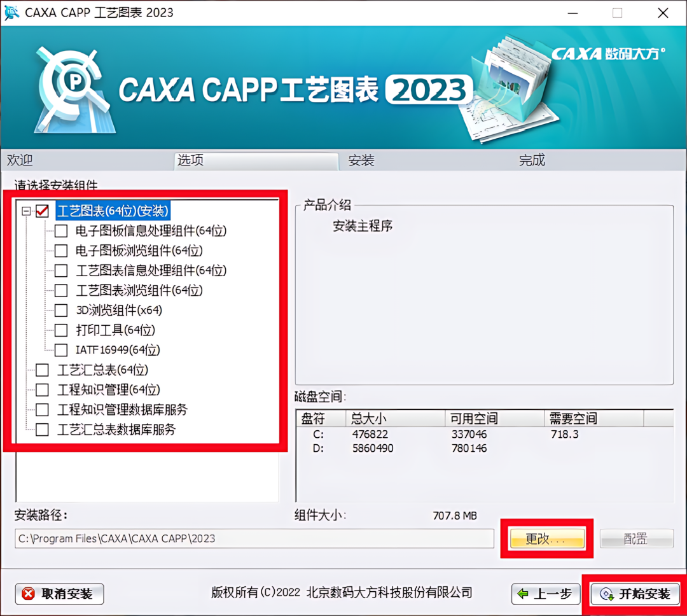Click the red X cancel install icon
Screen dimensions: 687x616
pyautogui.click(x=29, y=594)
